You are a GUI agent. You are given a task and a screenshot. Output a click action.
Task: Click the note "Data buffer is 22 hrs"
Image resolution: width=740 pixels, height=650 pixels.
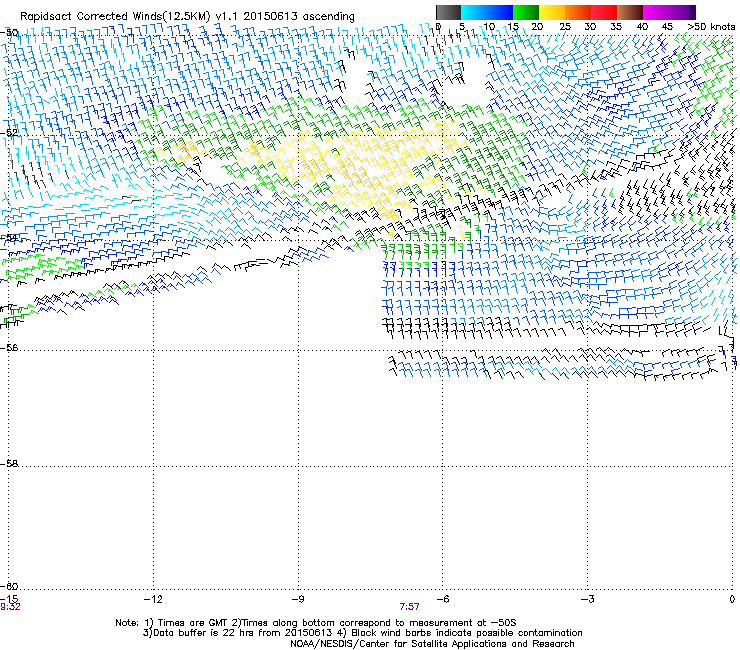(202, 633)
